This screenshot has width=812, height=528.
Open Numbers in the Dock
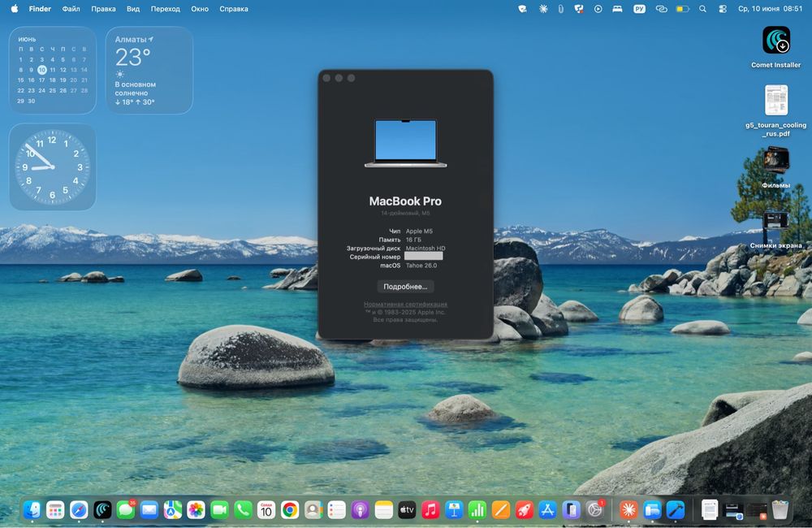(477, 510)
